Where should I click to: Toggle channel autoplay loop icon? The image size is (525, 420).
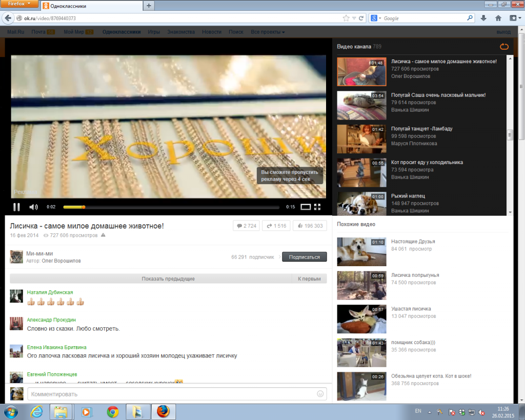tap(504, 47)
